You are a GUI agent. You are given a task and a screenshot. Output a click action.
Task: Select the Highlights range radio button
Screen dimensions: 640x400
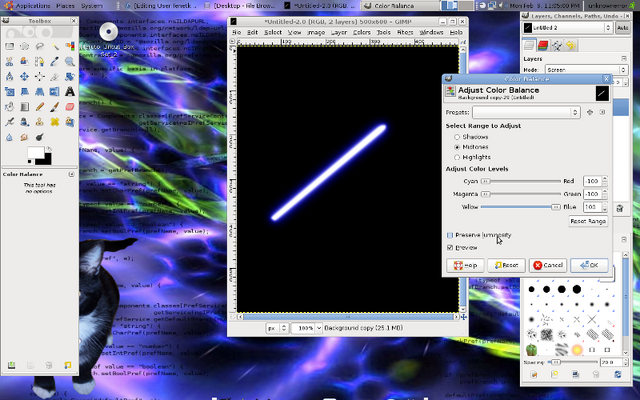(x=457, y=157)
